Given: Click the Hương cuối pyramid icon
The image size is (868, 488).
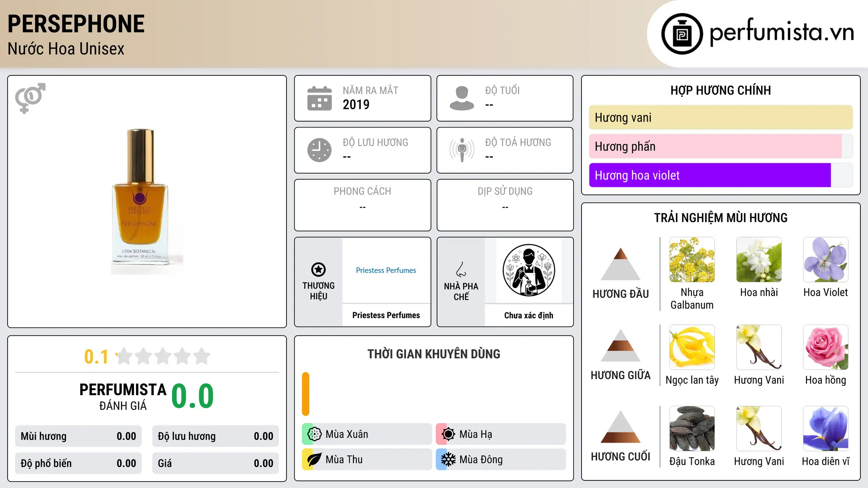Looking at the screenshot, I should [x=620, y=427].
